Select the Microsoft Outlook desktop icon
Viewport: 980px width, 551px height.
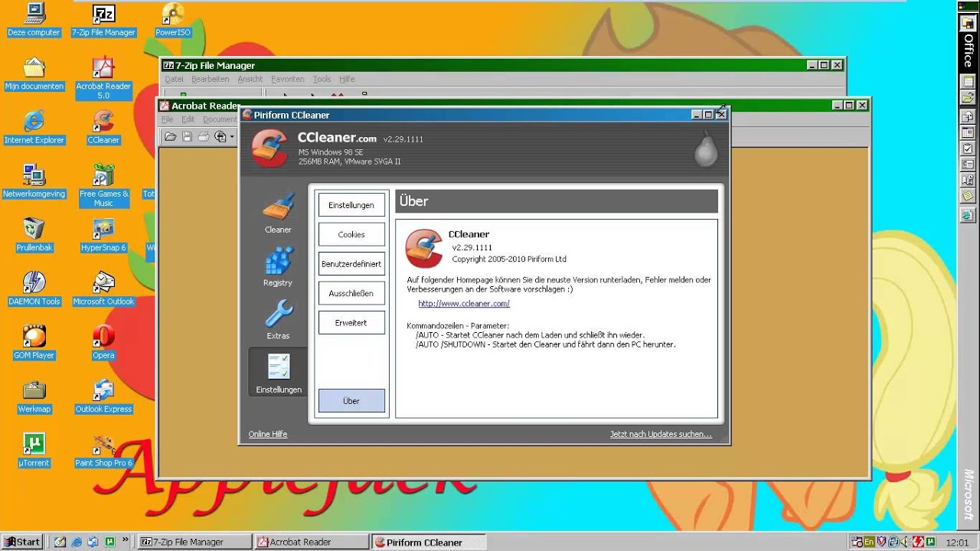point(103,289)
